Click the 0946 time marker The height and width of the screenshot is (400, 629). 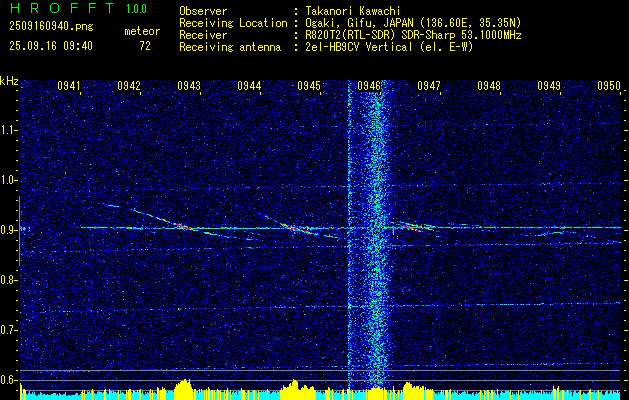click(369, 86)
